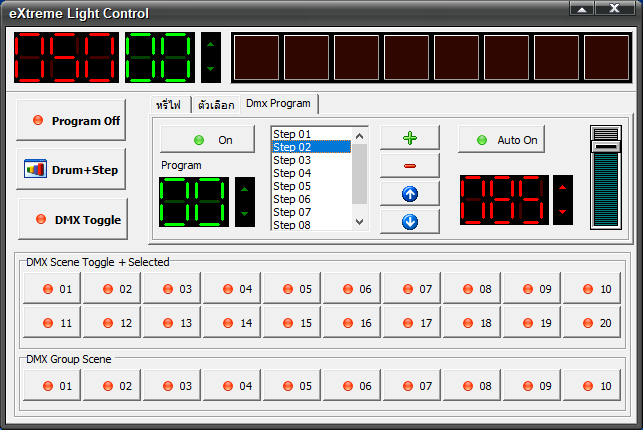Click the Drum+Step button
This screenshot has height=430, width=643.
71,169
